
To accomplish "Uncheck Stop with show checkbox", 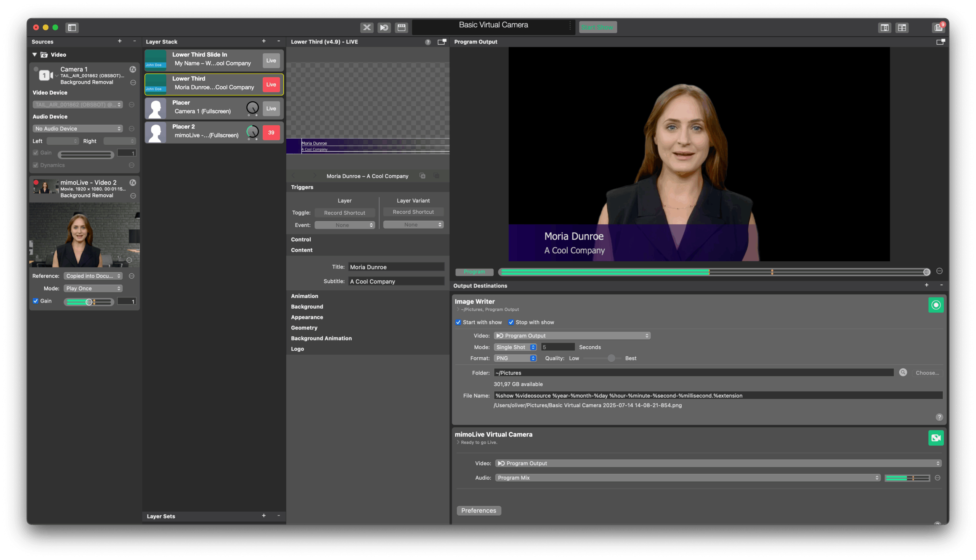I will point(511,322).
